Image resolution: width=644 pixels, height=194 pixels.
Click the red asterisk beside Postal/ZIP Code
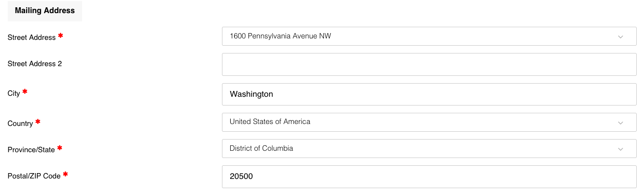point(65,174)
